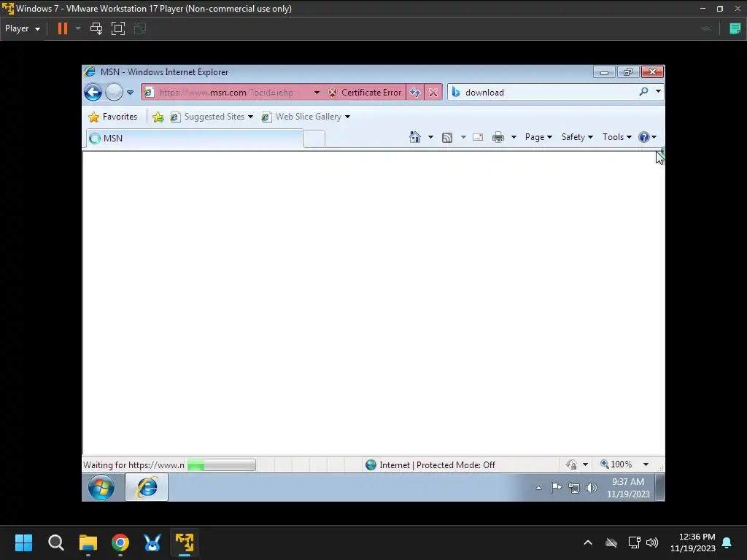Open the Tools menu
This screenshot has height=560, width=747.
coord(617,137)
